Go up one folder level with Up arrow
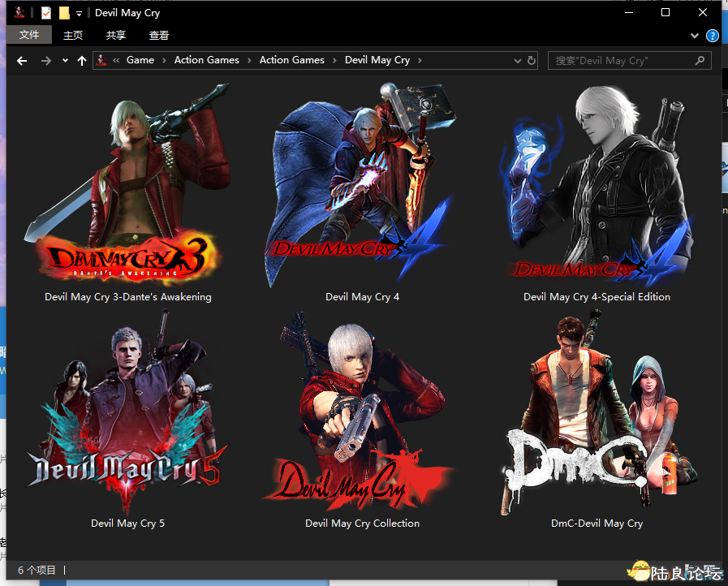 click(82, 61)
